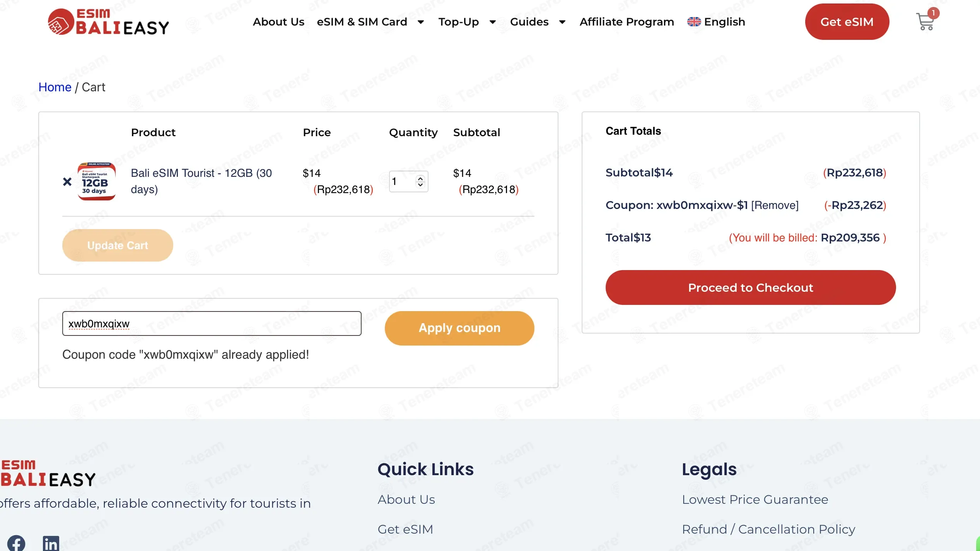This screenshot has width=980, height=551.
Task: Open the Bali eSIM Tourist product link
Action: click(201, 181)
